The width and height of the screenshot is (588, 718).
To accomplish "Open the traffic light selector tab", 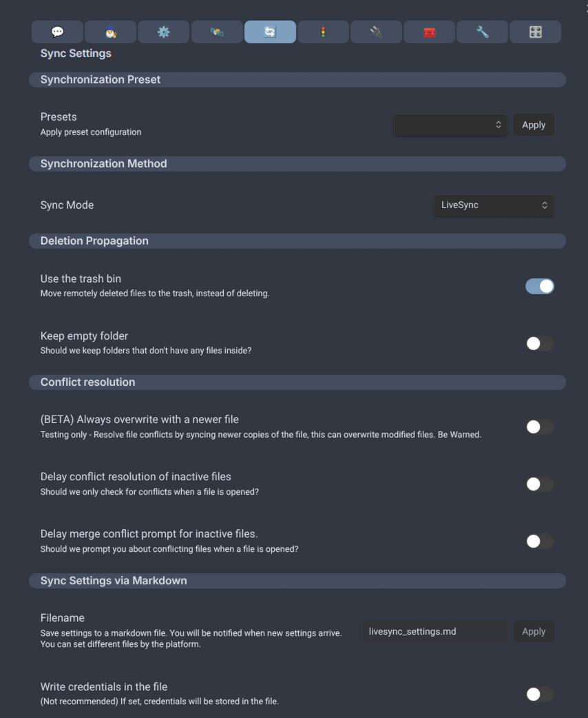I will point(323,32).
